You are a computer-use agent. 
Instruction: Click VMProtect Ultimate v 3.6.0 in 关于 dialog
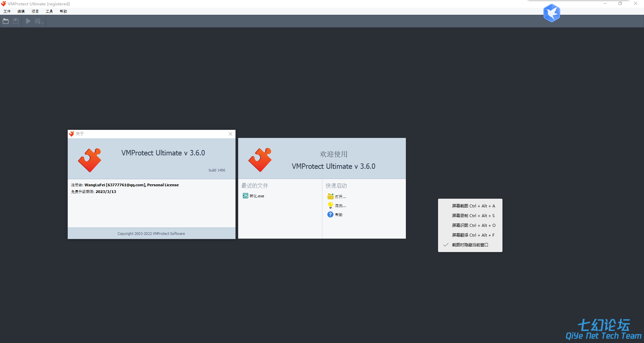[x=163, y=153]
